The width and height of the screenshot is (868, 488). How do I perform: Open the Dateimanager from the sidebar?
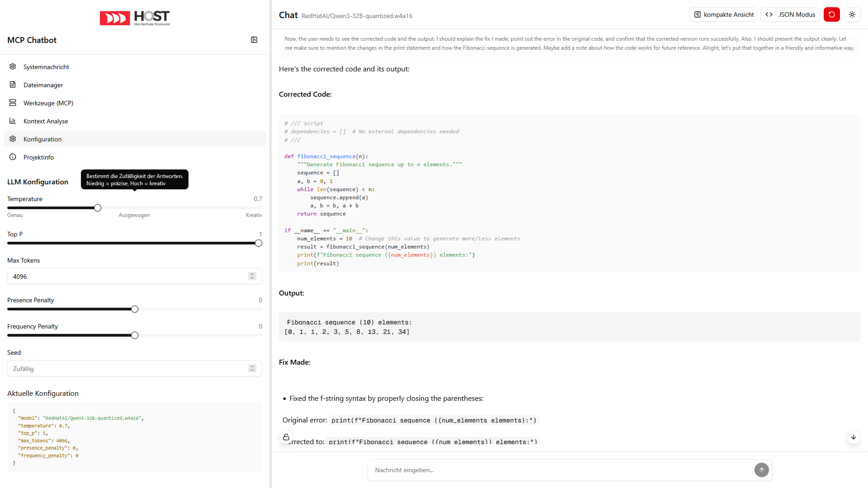click(43, 85)
